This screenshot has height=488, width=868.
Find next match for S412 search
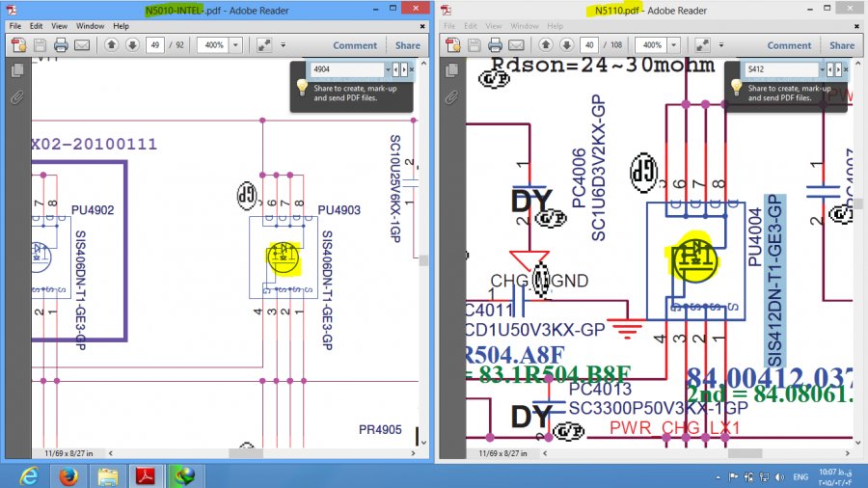click(x=837, y=69)
